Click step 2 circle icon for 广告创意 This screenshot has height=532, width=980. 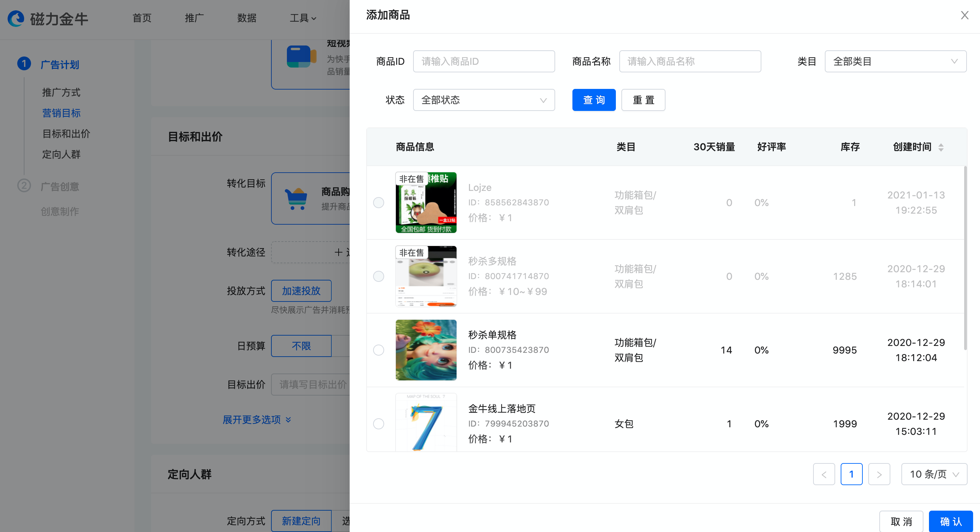(x=24, y=186)
